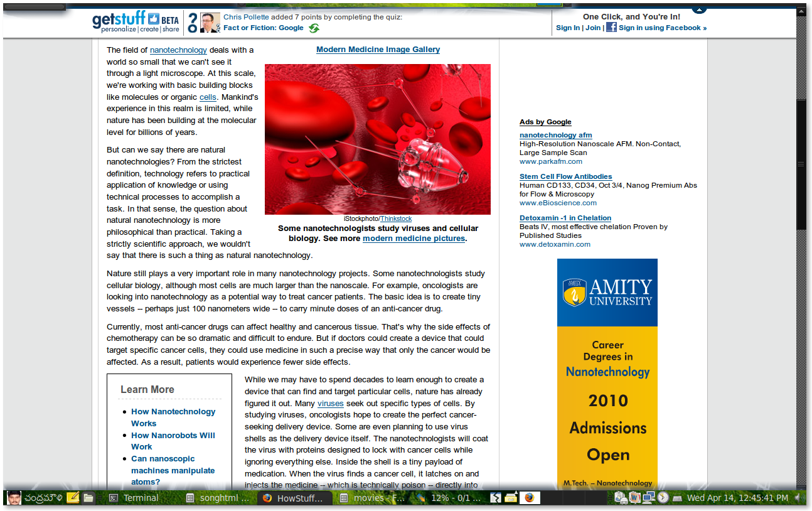The image size is (812, 511).
Task: Open modern medicine pictures link
Action: (x=414, y=239)
